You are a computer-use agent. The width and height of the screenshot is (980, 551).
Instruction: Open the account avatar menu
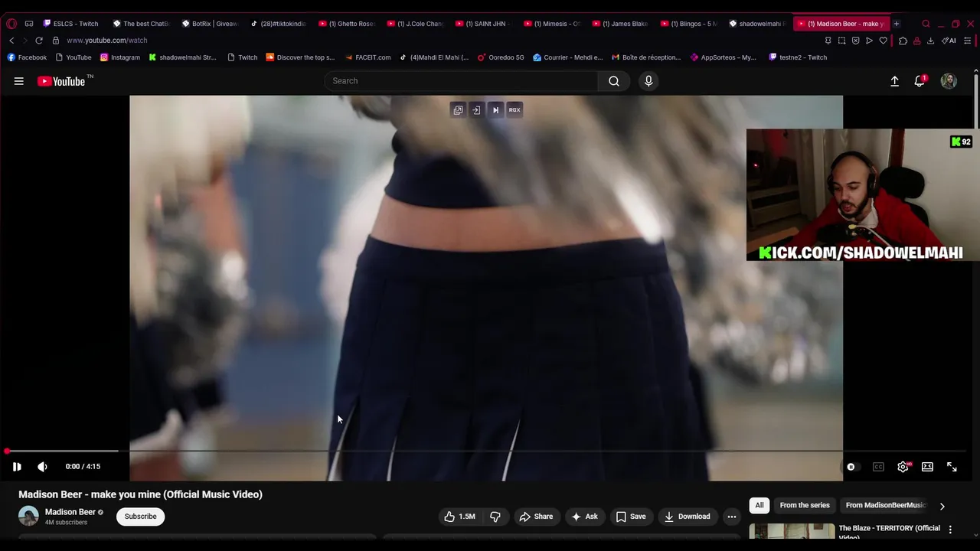point(949,81)
